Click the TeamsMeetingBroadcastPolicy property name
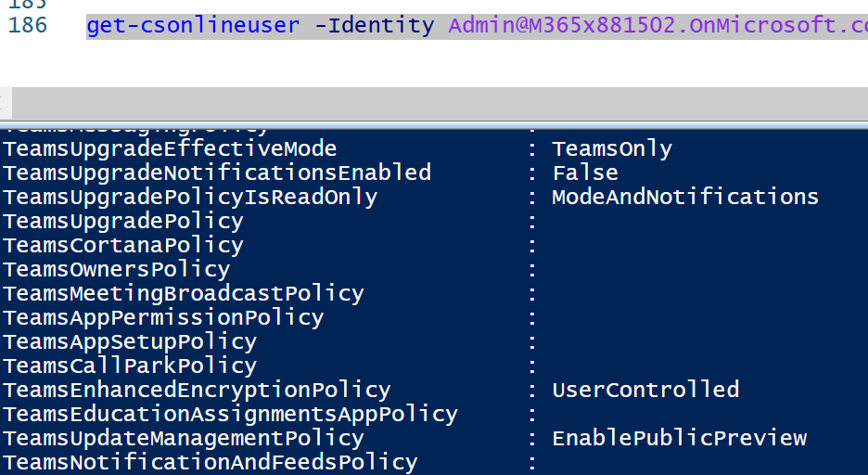The height and width of the screenshot is (475, 868). pos(184,293)
